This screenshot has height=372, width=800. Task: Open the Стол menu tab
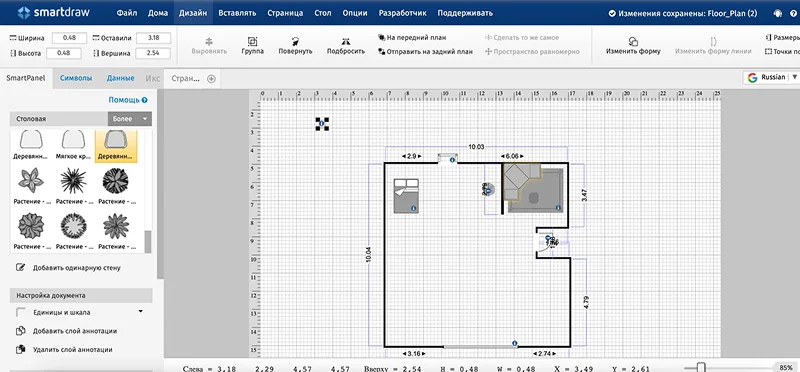pyautogui.click(x=323, y=13)
